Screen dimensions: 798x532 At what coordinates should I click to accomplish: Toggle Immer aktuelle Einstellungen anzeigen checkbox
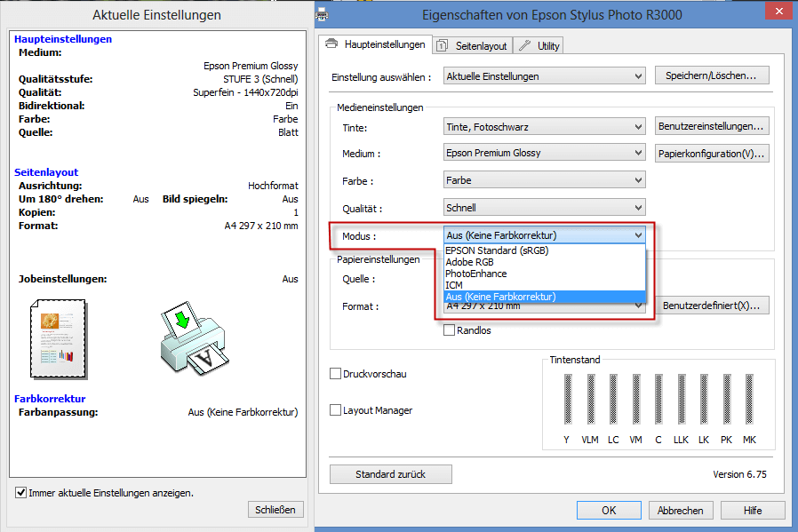click(x=20, y=492)
